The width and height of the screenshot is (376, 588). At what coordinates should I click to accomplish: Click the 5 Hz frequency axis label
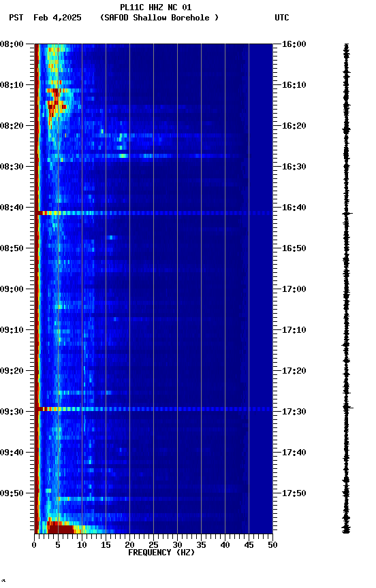click(58, 545)
